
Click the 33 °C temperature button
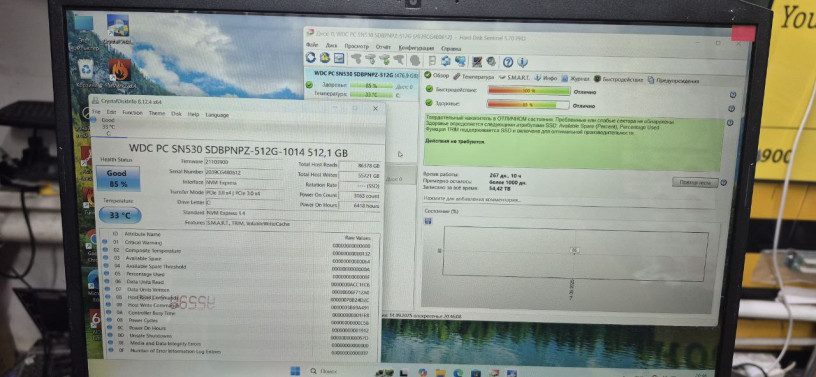(x=120, y=215)
